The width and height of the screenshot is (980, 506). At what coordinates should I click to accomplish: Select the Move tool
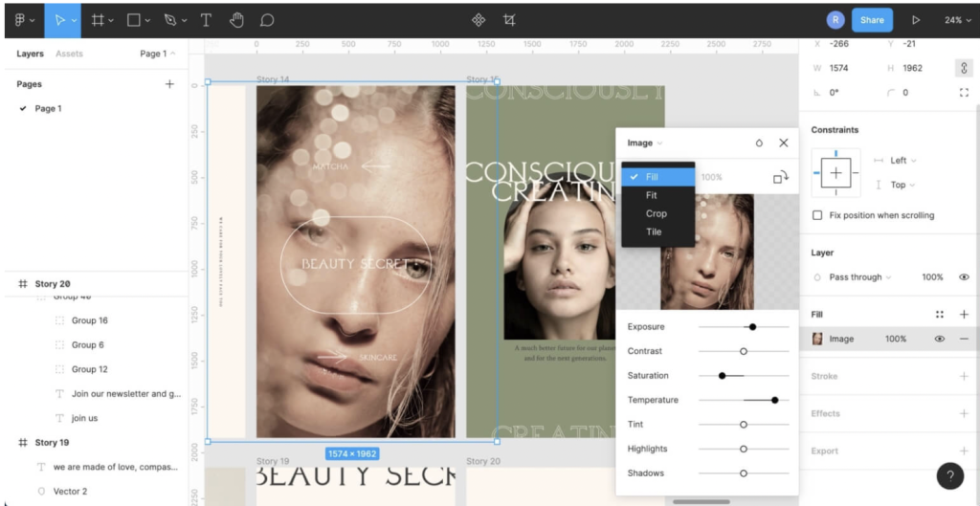(x=59, y=20)
